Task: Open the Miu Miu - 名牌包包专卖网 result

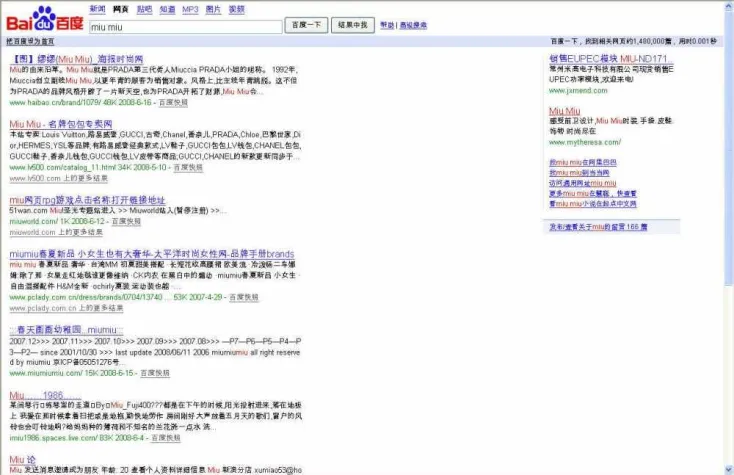Action: [x=61, y=123]
